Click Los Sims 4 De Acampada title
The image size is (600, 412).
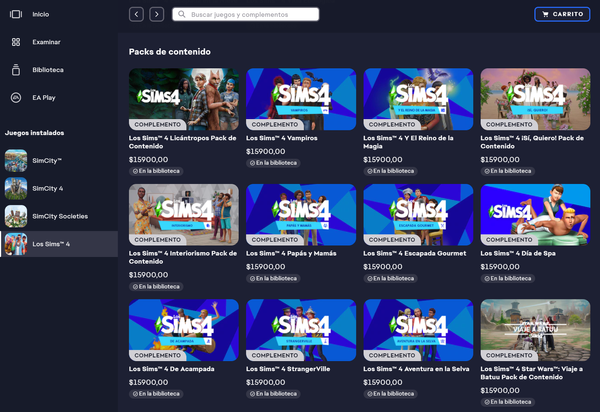[171, 369]
